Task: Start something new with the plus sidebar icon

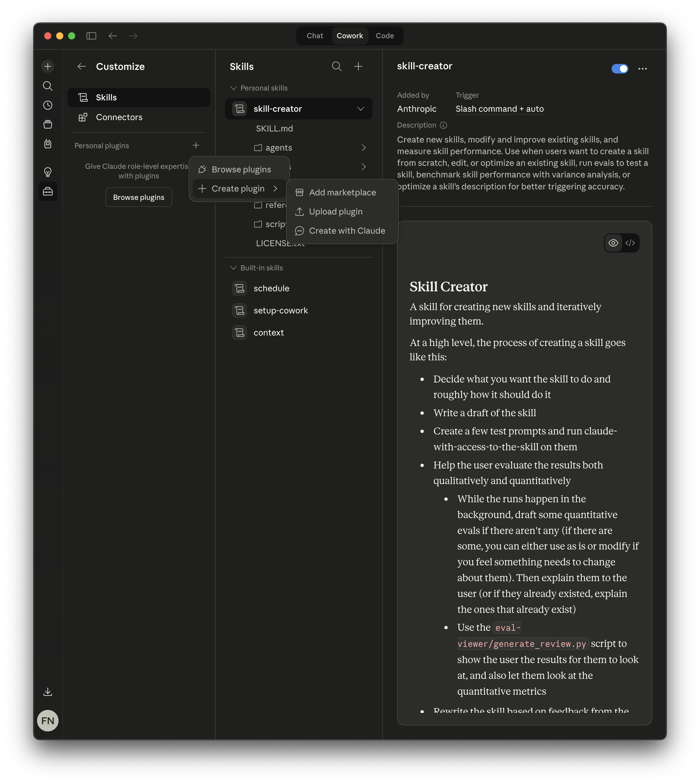Action: (48, 66)
